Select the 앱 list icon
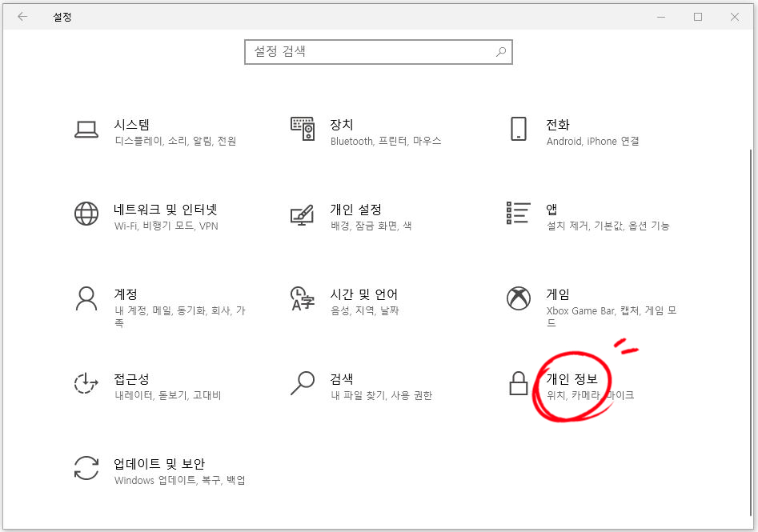758x532 pixels. (518, 213)
